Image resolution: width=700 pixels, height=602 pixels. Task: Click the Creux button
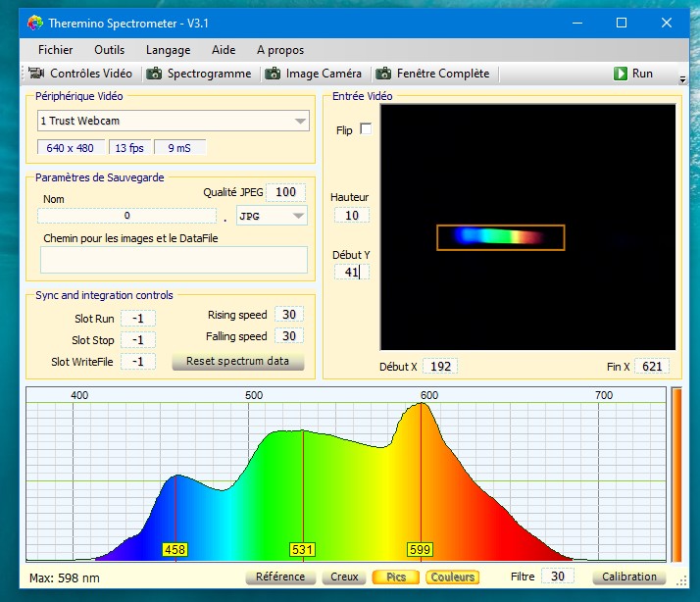coord(344,577)
